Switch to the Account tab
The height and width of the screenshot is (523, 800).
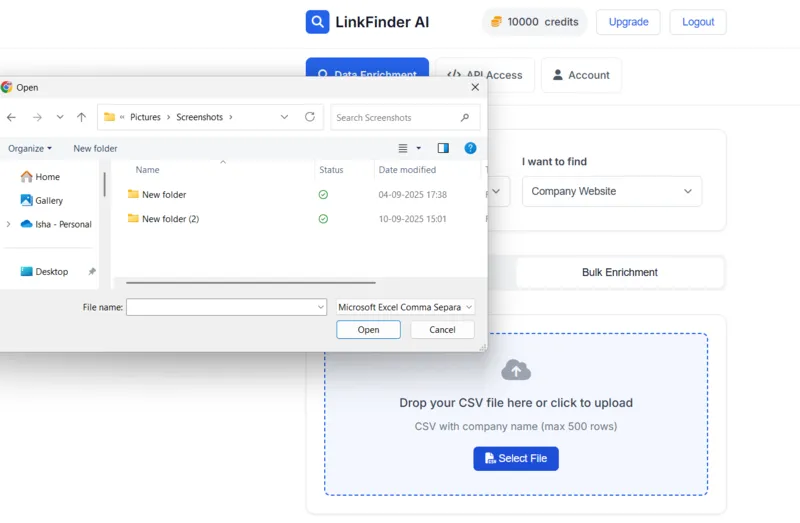pos(581,75)
